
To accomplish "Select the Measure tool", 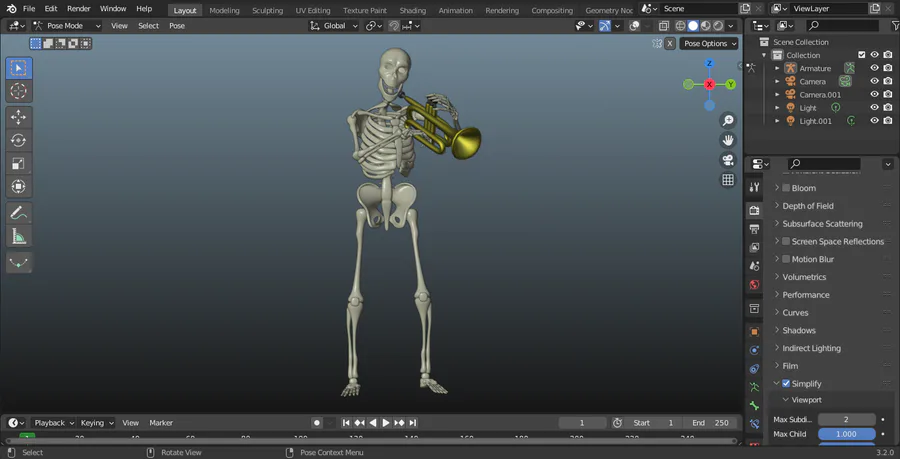I will pos(18,236).
